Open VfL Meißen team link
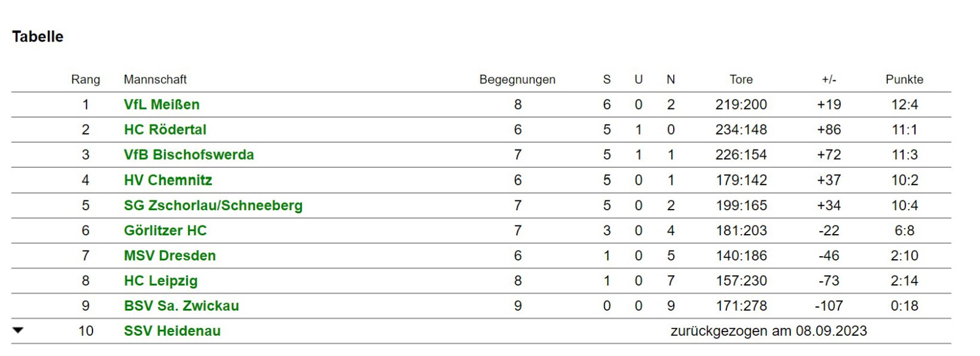 pos(162,105)
